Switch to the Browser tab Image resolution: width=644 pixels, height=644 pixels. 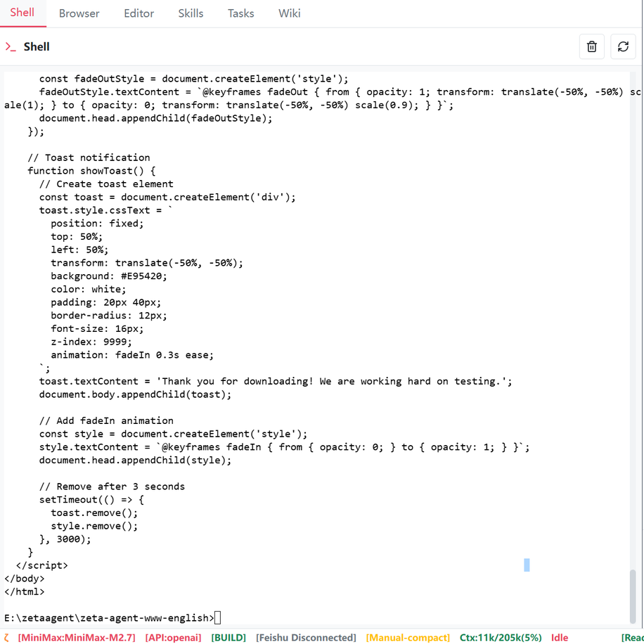(79, 13)
